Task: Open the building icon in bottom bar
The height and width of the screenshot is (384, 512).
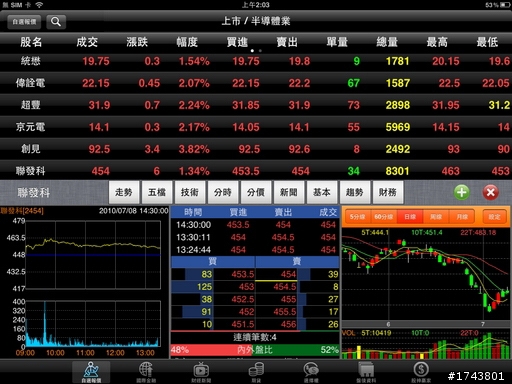Action: pyautogui.click(x=366, y=372)
